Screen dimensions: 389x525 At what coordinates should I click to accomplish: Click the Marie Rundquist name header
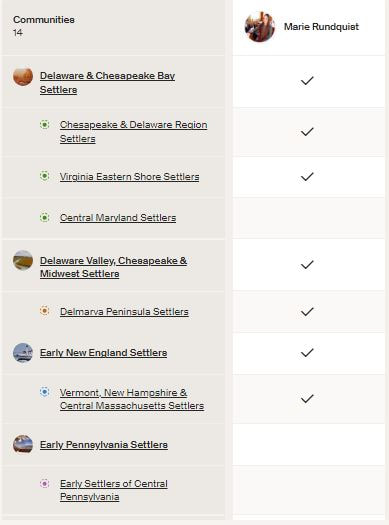(x=321, y=27)
